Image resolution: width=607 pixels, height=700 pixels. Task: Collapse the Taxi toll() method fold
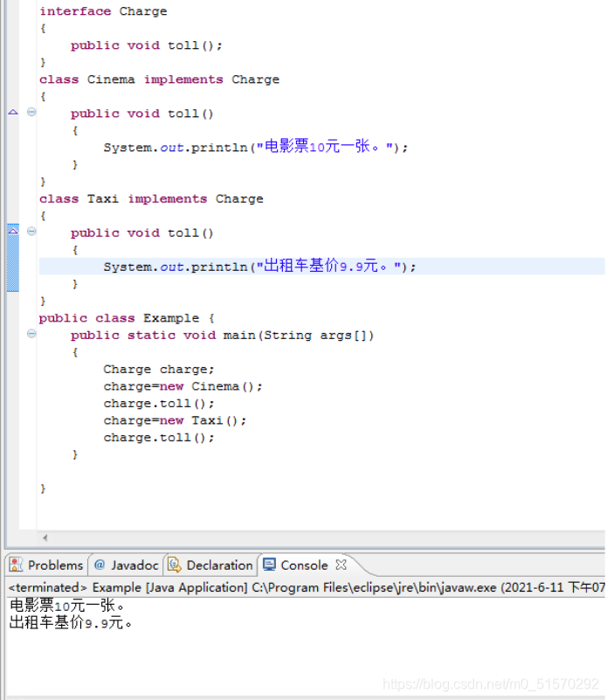(x=31, y=231)
